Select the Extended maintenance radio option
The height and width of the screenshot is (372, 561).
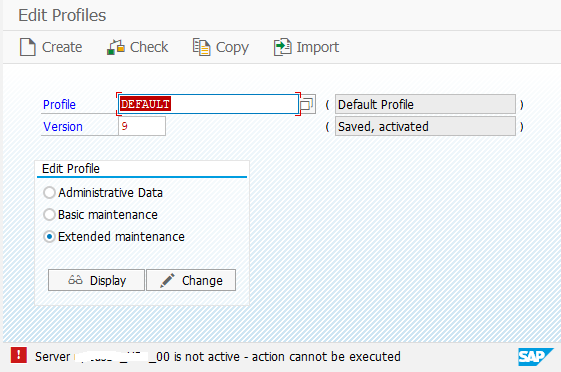tap(49, 237)
